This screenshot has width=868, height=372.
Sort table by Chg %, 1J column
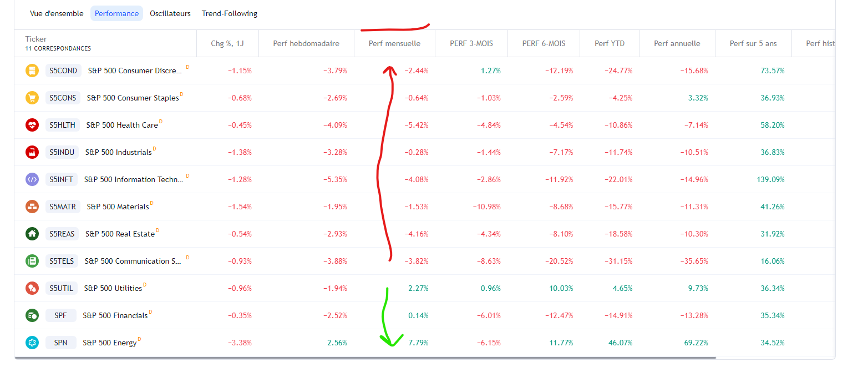227,43
